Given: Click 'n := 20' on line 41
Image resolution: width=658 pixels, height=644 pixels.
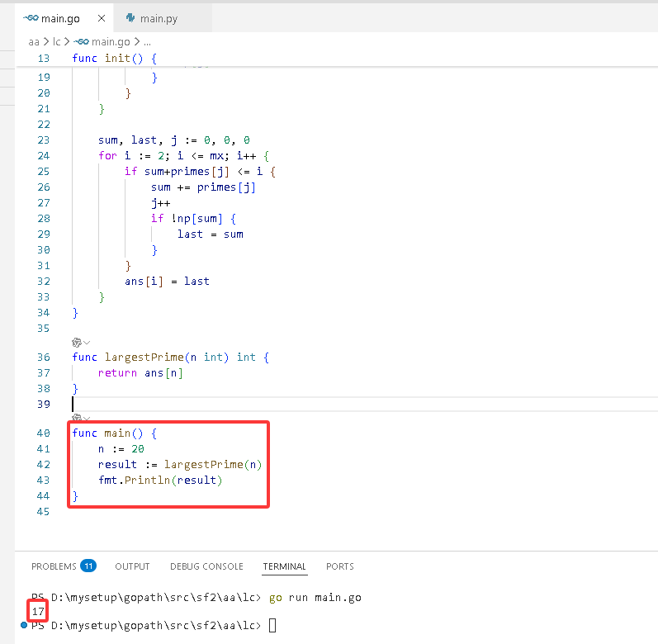Looking at the screenshot, I should point(121,449).
